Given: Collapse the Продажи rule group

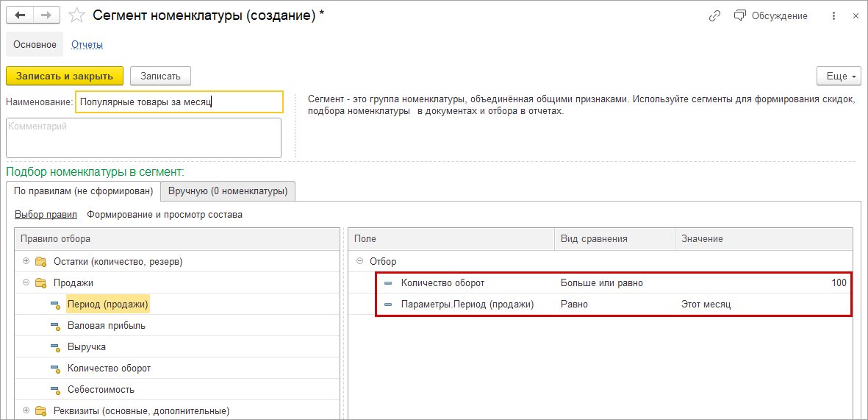Looking at the screenshot, I should 26,282.
